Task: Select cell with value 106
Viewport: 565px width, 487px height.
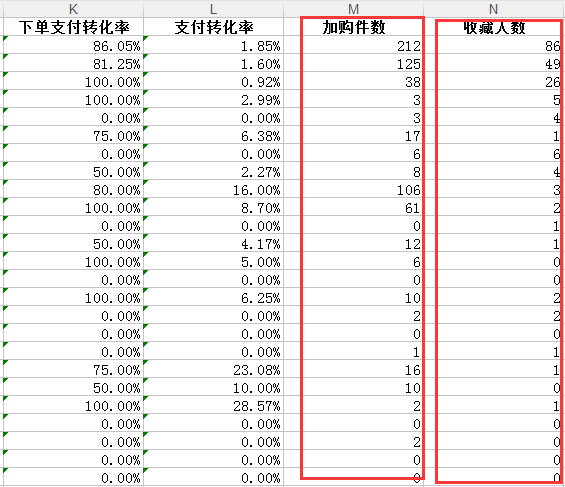Action: [353, 189]
